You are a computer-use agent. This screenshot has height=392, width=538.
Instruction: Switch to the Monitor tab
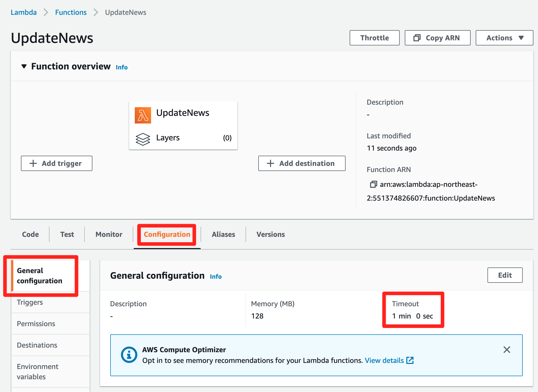[x=109, y=234]
